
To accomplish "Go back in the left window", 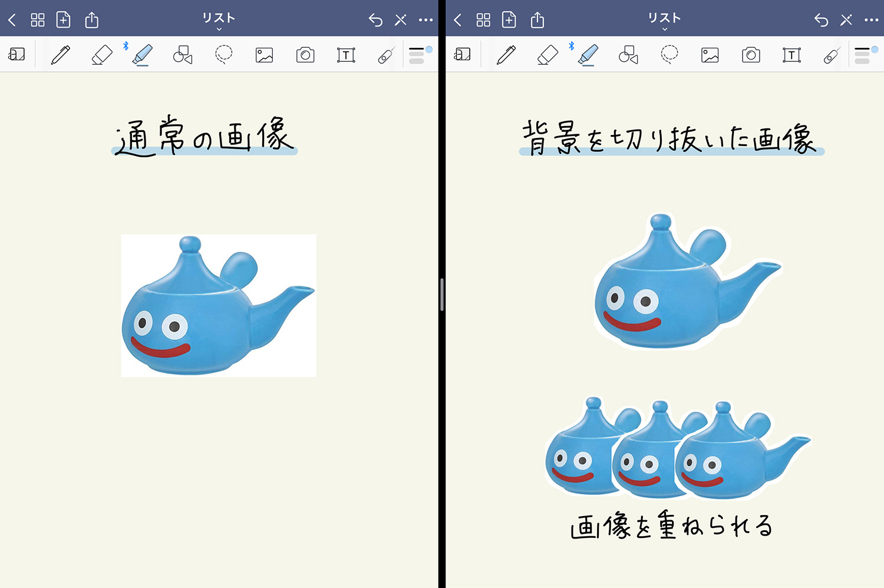I will click(12, 20).
